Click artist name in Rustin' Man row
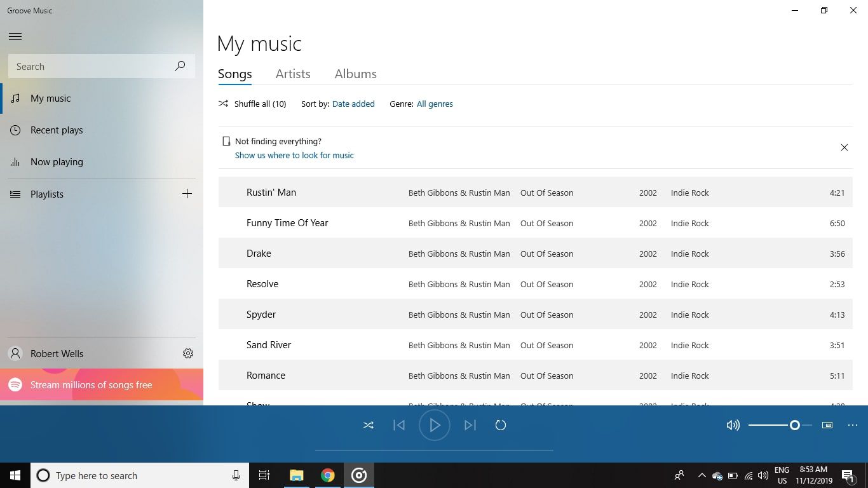Image resolution: width=868 pixels, height=488 pixels. click(x=459, y=193)
